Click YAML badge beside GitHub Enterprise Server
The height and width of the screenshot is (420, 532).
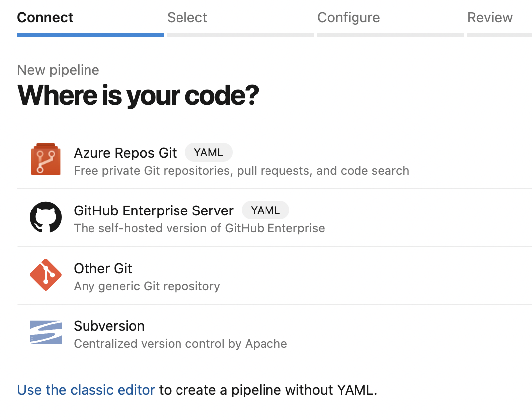(265, 210)
